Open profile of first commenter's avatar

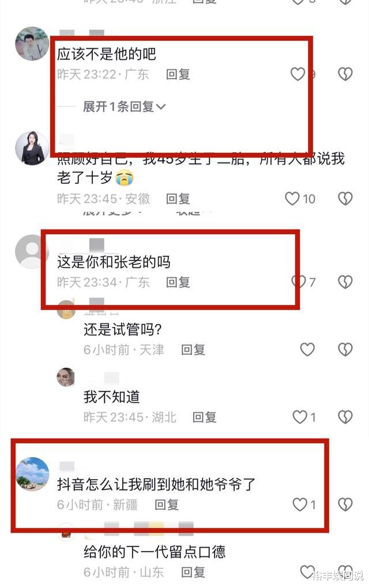coord(32,43)
